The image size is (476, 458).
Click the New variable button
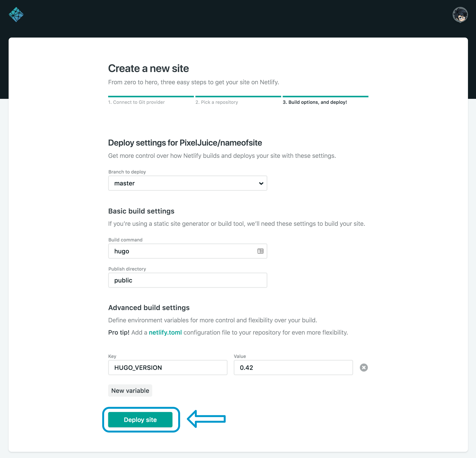[x=130, y=390]
